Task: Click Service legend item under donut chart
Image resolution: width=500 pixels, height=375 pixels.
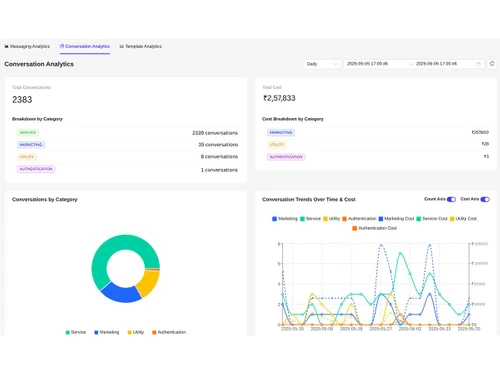Action: tap(76, 332)
